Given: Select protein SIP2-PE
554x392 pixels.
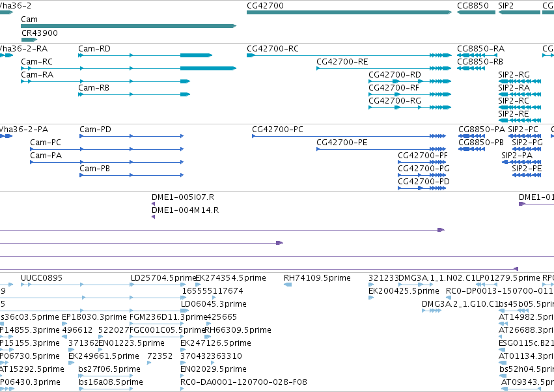Looking at the screenshot, I should 527,175.
